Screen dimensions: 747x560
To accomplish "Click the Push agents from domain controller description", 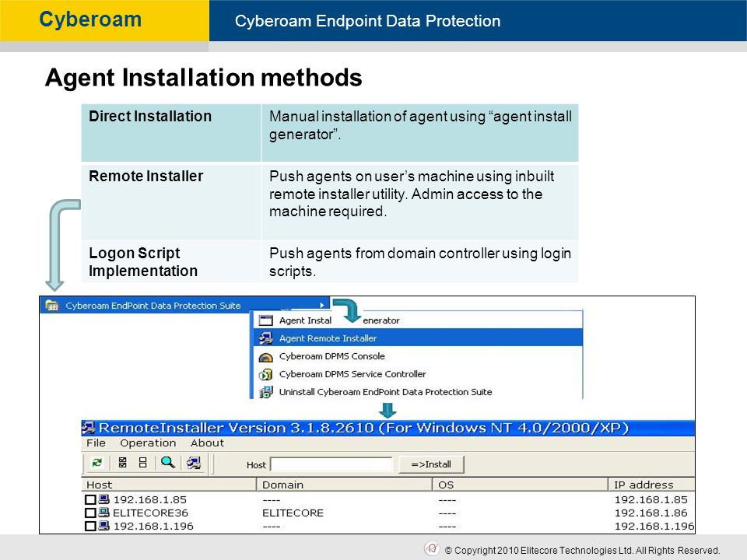I will tap(419, 262).
